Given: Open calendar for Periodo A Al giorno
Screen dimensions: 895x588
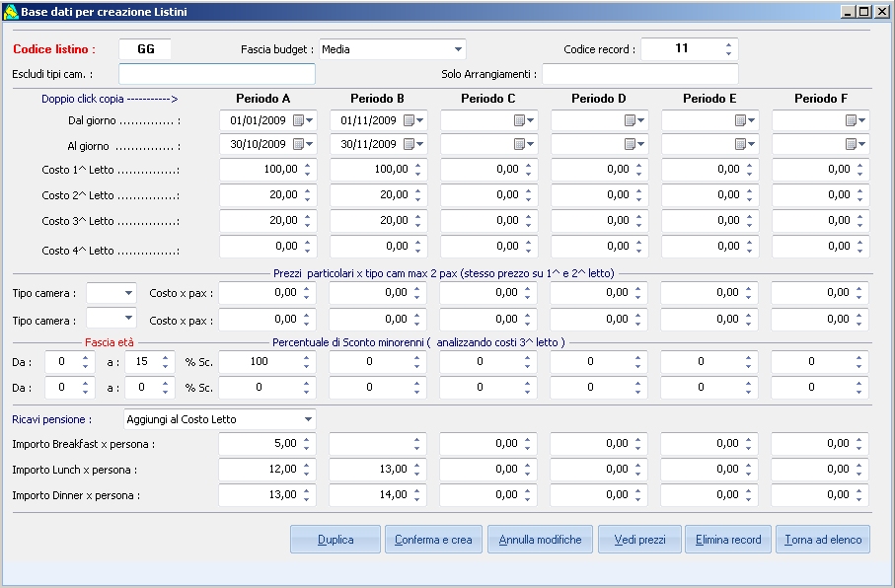Looking at the screenshot, I should (303, 144).
